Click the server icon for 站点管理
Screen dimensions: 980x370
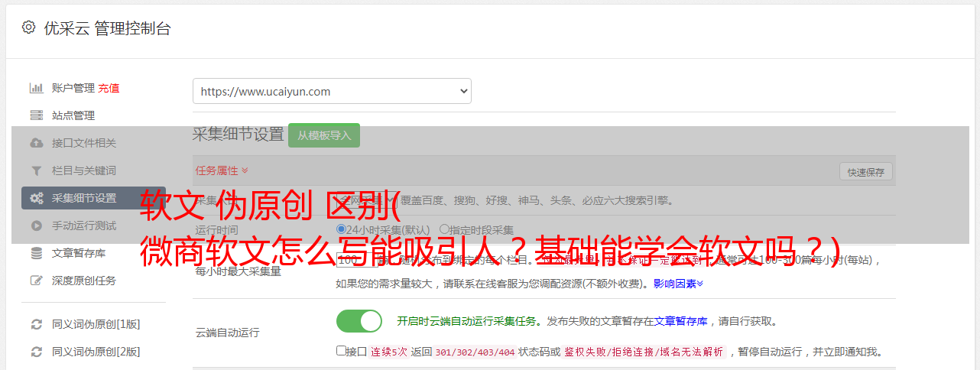coord(36,115)
